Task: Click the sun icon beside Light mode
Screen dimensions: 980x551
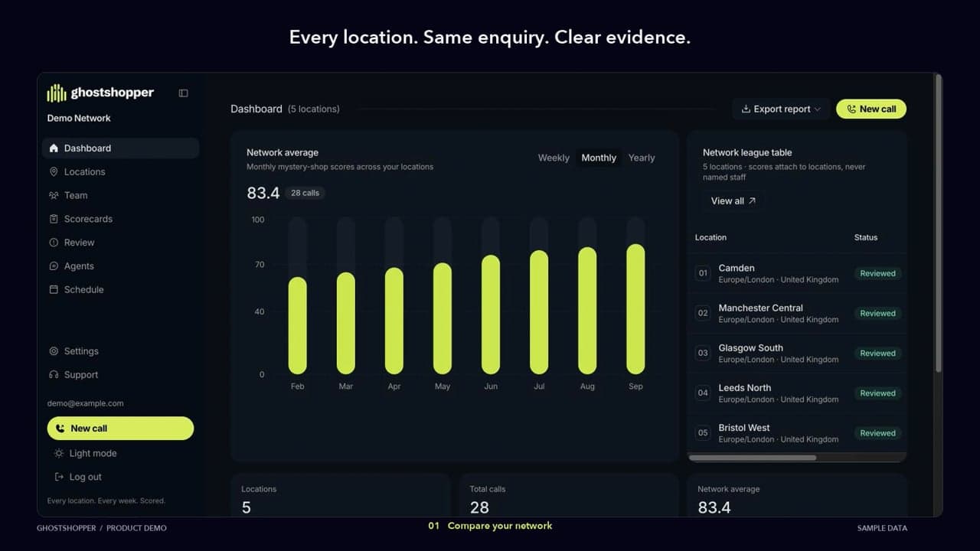Action: [59, 454]
